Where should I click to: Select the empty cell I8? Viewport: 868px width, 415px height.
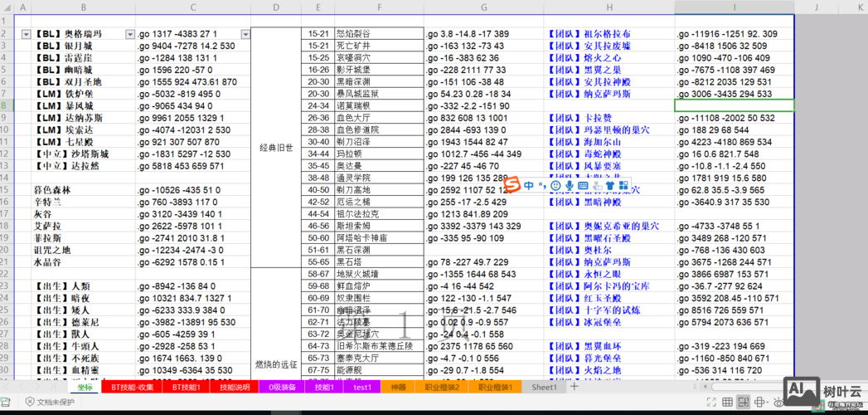click(734, 106)
